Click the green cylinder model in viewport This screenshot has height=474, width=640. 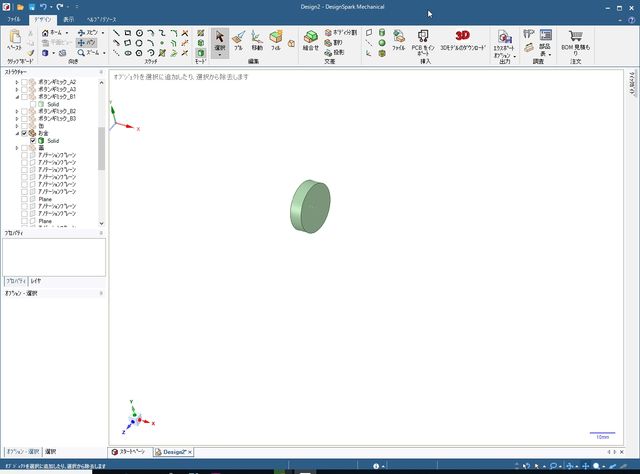point(310,207)
